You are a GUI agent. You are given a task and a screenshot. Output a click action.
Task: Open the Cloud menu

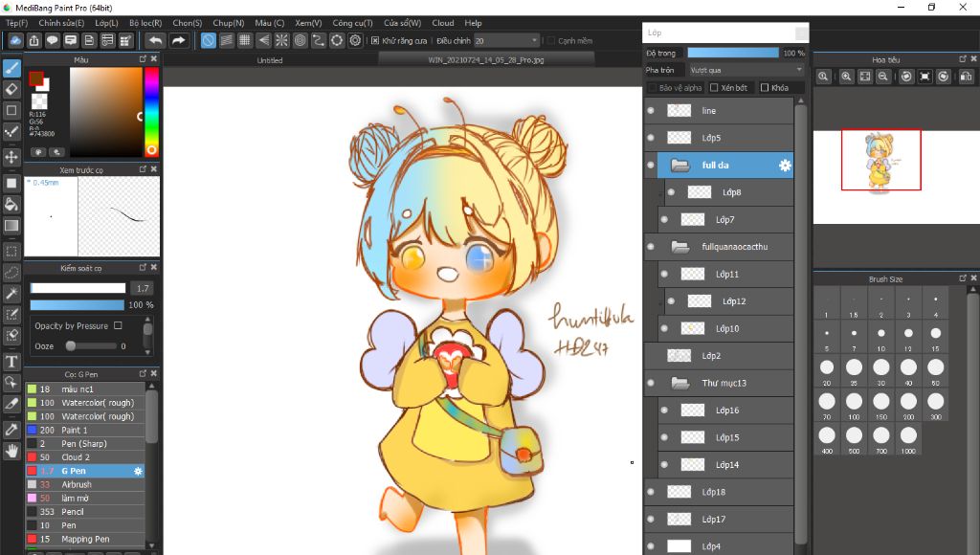[443, 23]
